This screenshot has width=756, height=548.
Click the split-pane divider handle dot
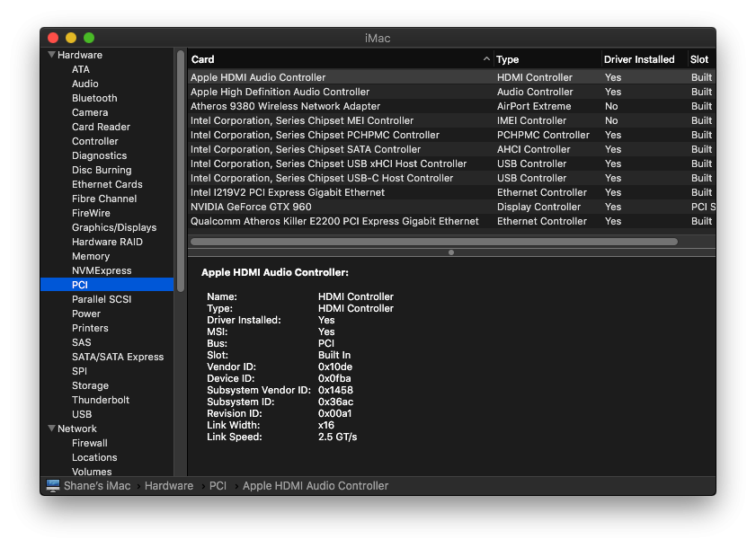pyautogui.click(x=450, y=252)
